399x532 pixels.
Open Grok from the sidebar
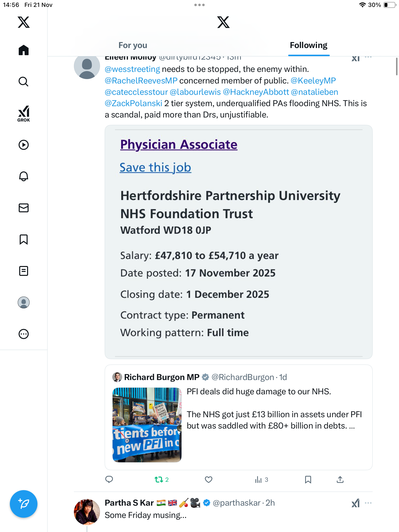coord(24,114)
